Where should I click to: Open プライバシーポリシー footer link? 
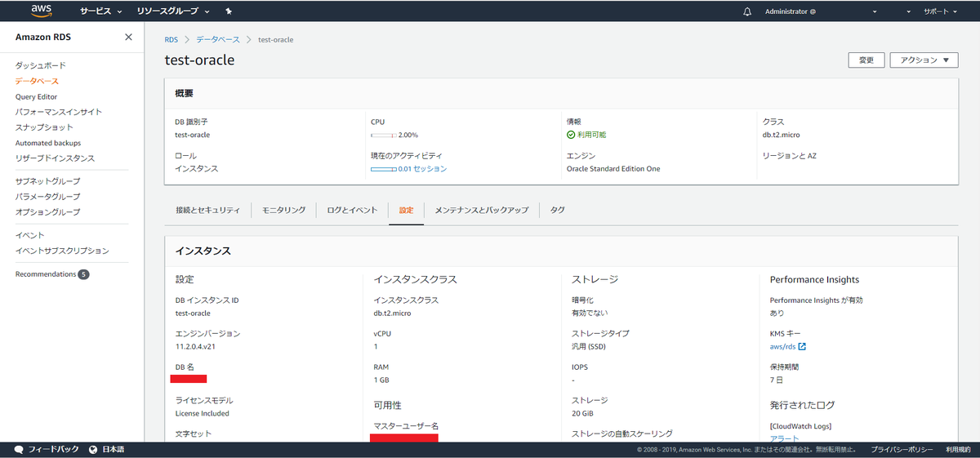(x=902, y=450)
